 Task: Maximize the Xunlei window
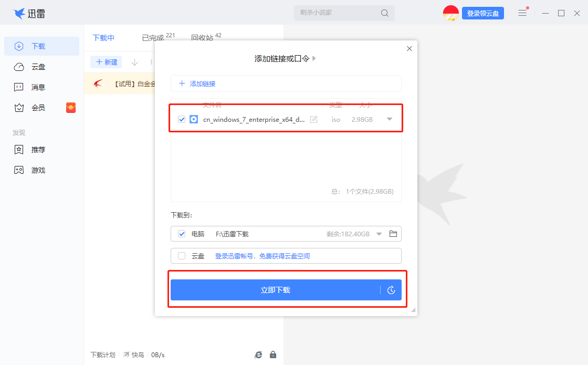(x=561, y=13)
